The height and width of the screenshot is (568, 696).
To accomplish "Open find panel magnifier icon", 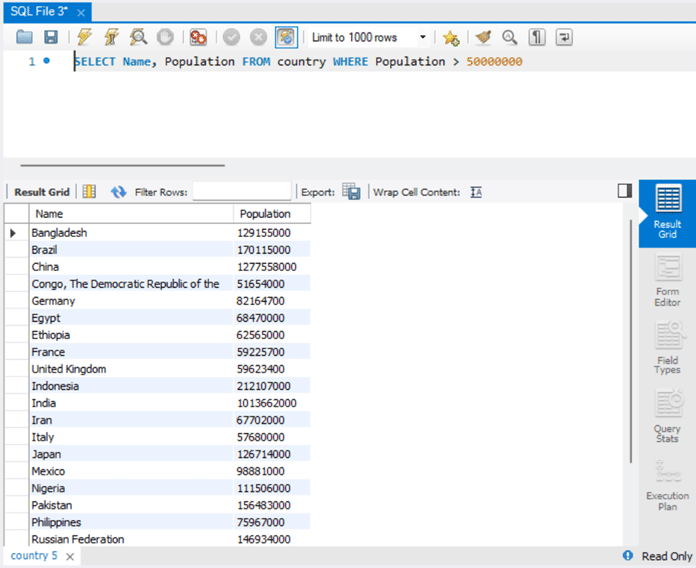I will pos(510,37).
